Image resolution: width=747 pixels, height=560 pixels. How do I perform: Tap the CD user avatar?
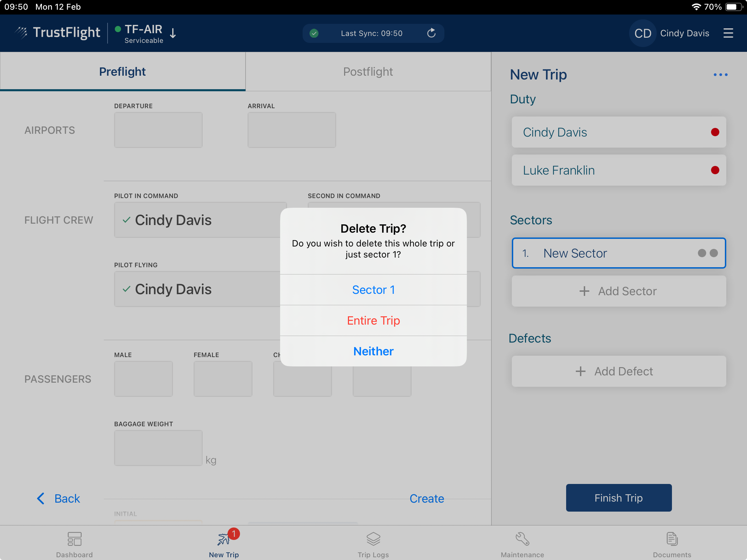click(643, 33)
